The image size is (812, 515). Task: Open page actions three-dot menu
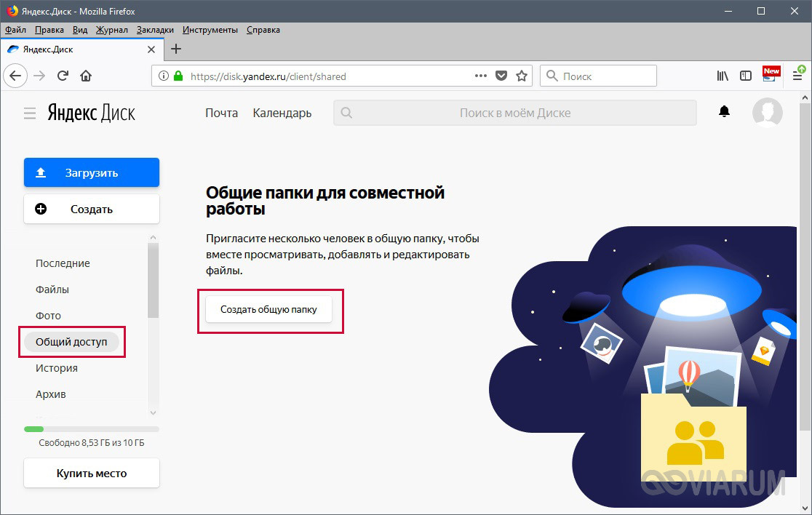click(x=480, y=76)
